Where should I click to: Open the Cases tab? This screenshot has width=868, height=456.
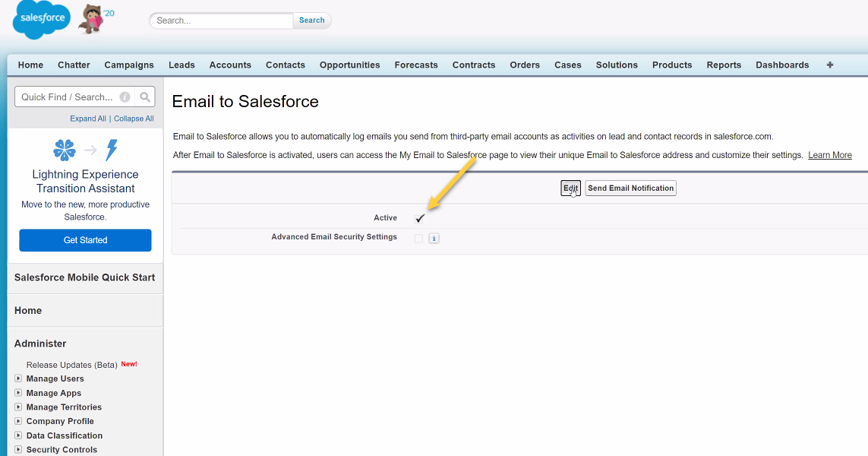(568, 65)
